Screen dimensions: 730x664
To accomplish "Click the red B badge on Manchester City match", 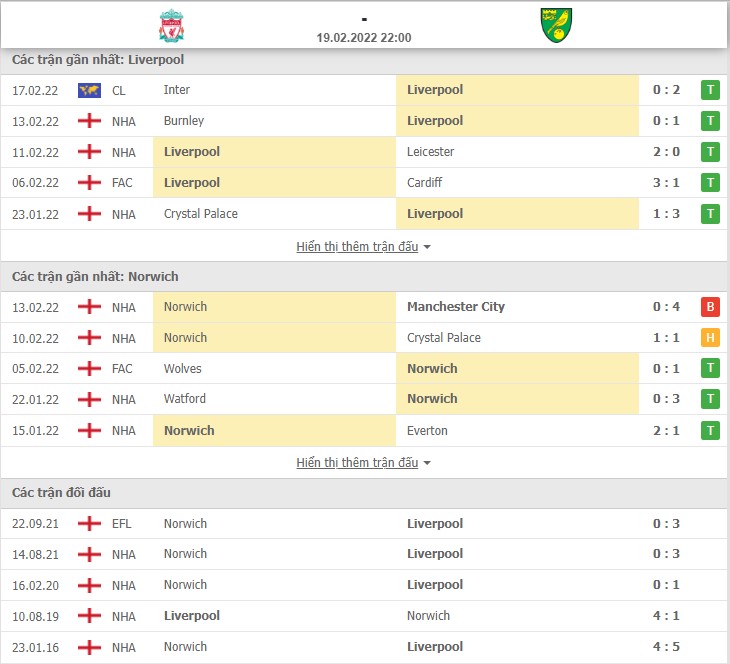I will pos(710,307).
